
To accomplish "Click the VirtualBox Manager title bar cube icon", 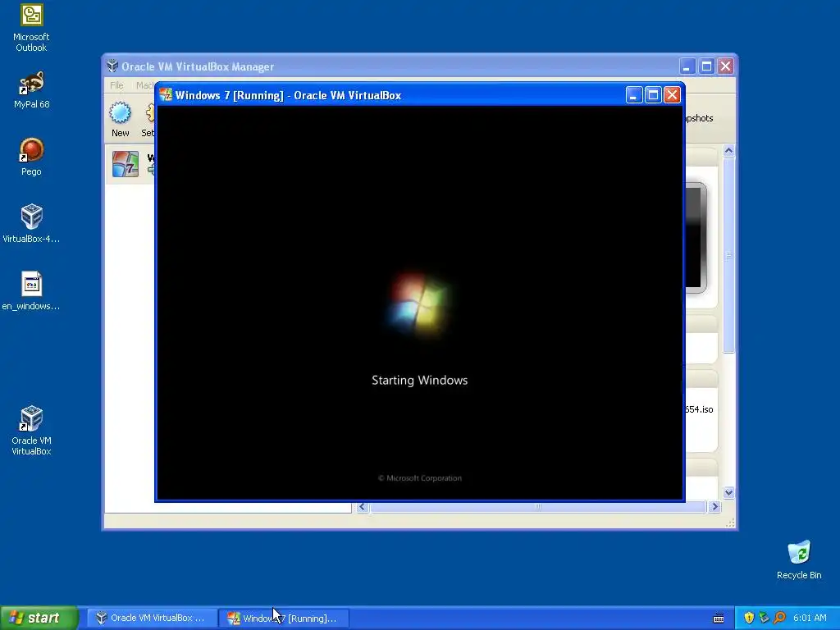I will pyautogui.click(x=112, y=66).
